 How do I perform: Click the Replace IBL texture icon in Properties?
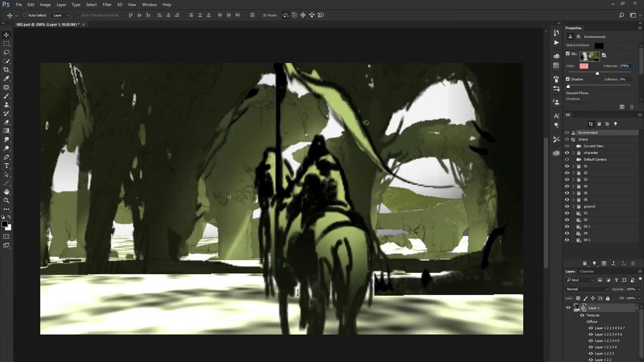pos(605,55)
